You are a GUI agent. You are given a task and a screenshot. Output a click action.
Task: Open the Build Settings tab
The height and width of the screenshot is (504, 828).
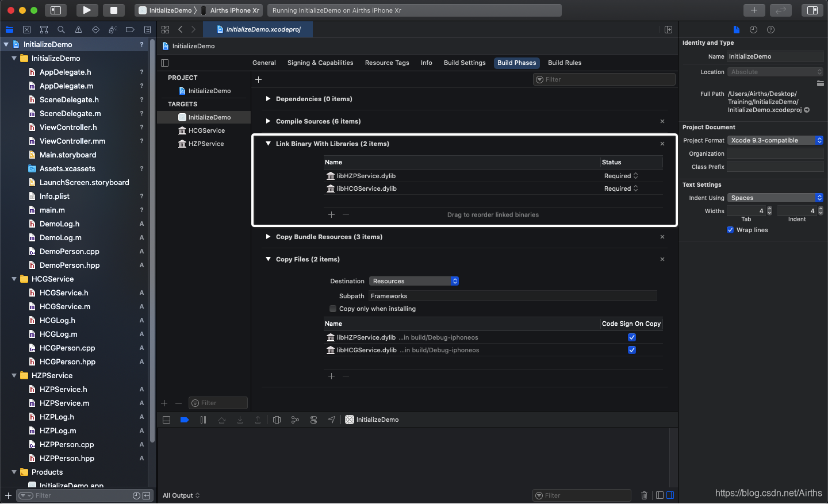465,63
